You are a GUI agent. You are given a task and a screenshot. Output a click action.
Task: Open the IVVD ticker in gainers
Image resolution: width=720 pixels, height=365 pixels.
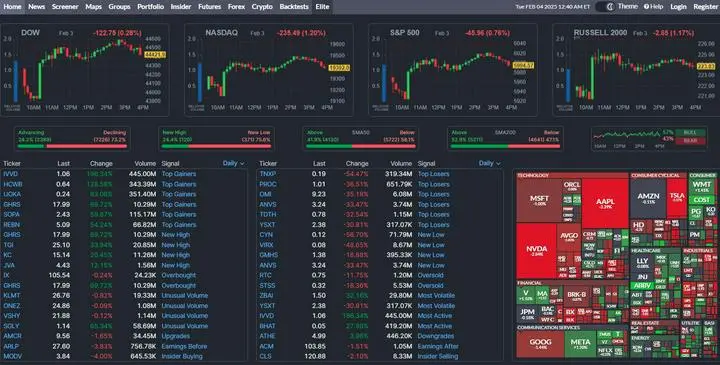[11, 174]
